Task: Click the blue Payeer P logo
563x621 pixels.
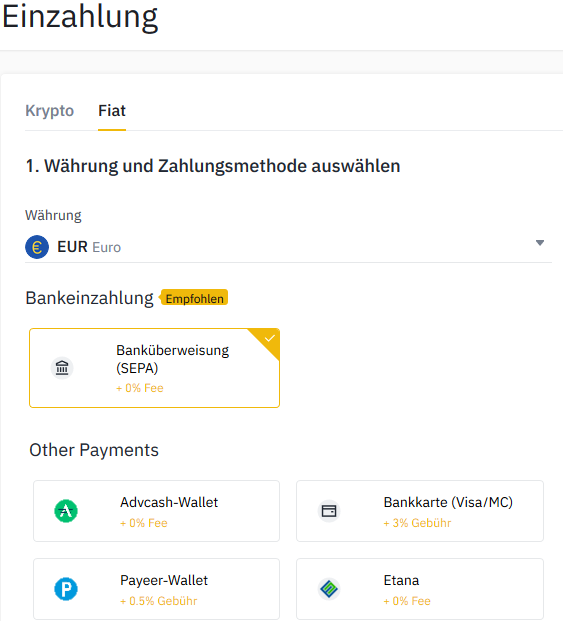Action: [66, 589]
